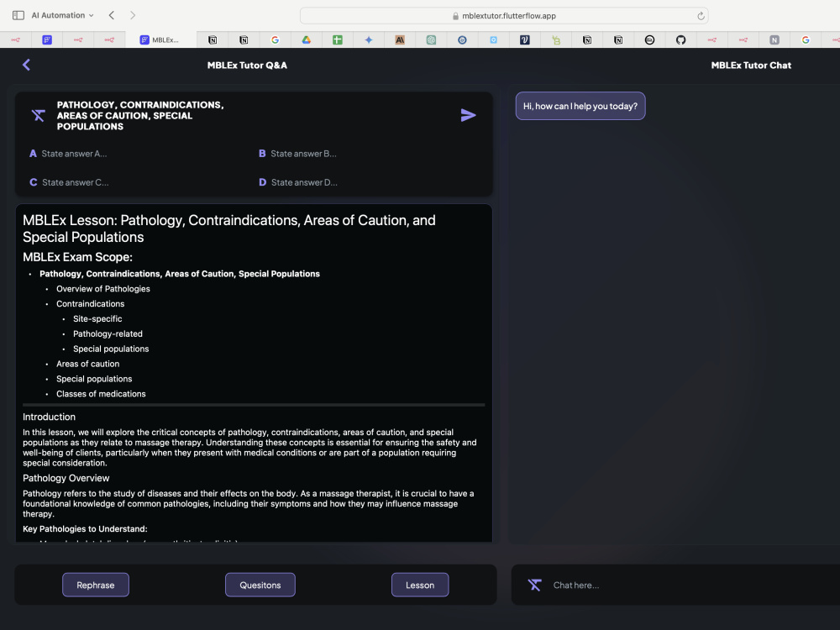This screenshot has height=630, width=840.
Task: Click the clear icon beside the question title
Action: (38, 115)
